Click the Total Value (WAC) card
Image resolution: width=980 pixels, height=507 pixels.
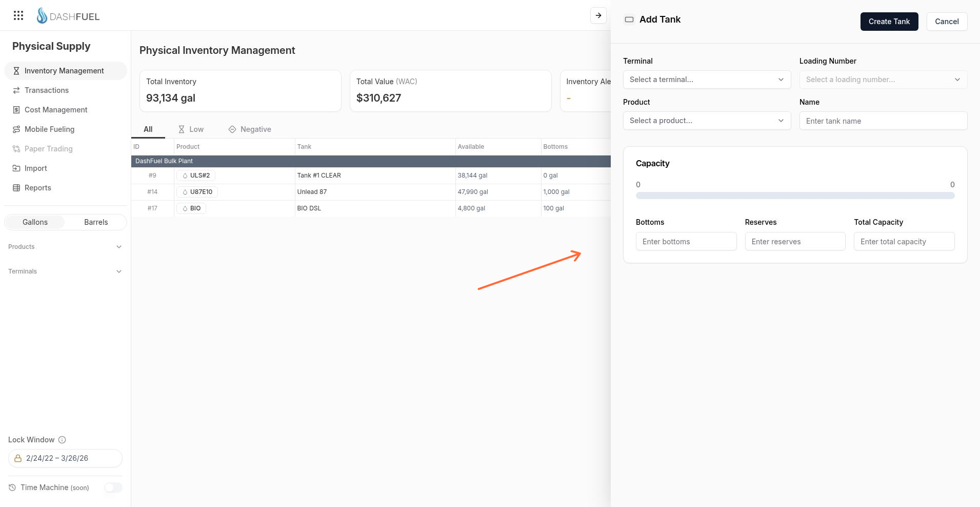pos(451,91)
